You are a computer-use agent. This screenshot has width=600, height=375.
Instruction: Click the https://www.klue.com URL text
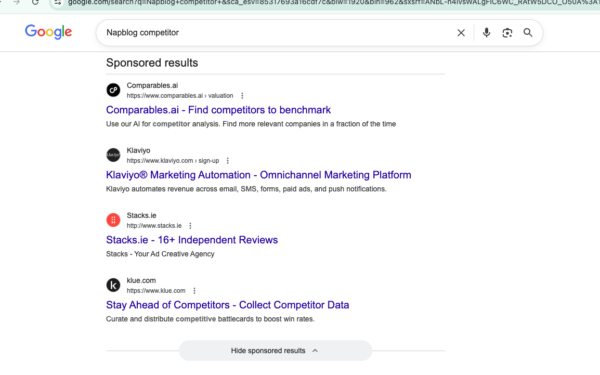[156, 291]
